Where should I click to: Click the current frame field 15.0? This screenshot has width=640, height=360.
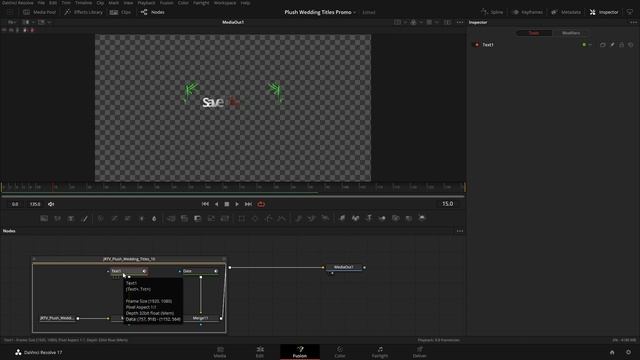click(x=447, y=204)
